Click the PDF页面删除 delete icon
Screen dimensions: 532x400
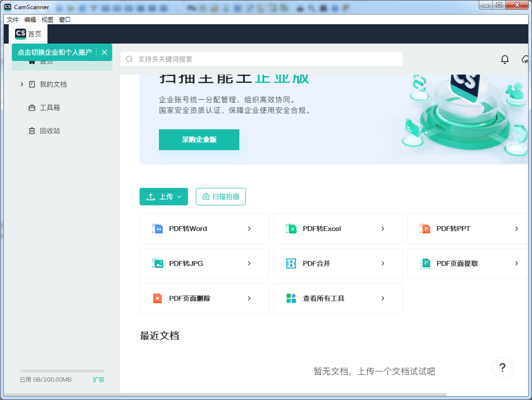[x=157, y=298]
